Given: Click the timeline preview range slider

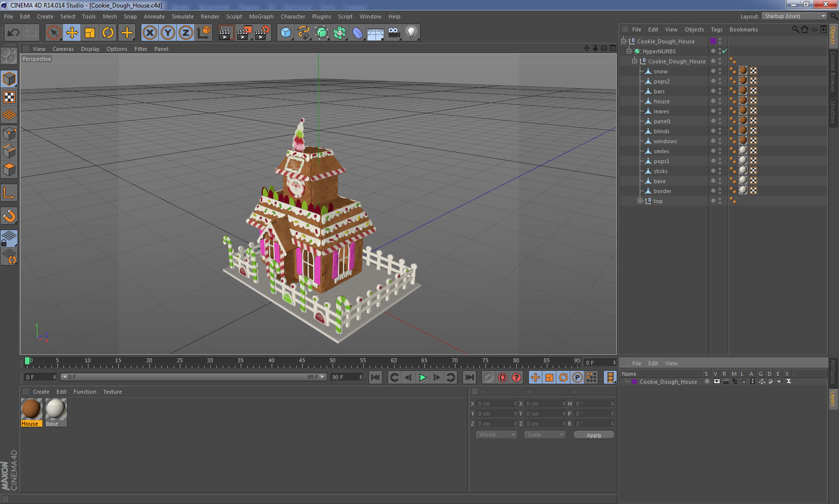Looking at the screenshot, I should [194, 377].
